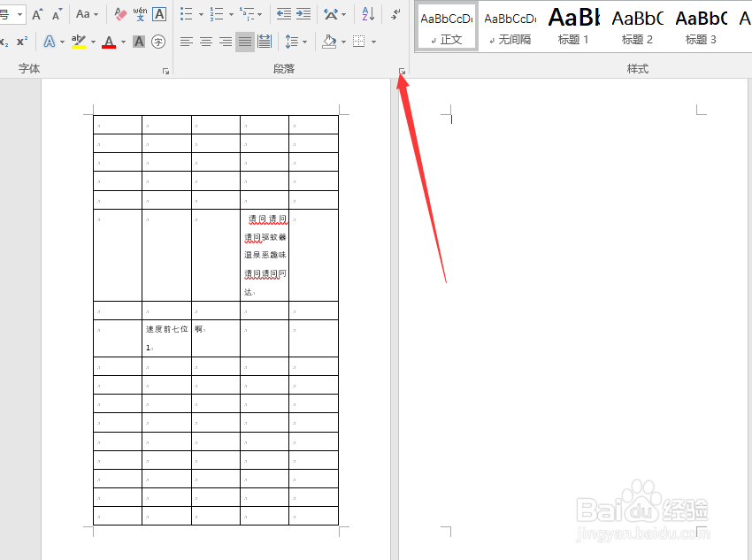Apply distributed paragraph alignment
Image resolution: width=752 pixels, height=560 pixels.
[x=265, y=42]
